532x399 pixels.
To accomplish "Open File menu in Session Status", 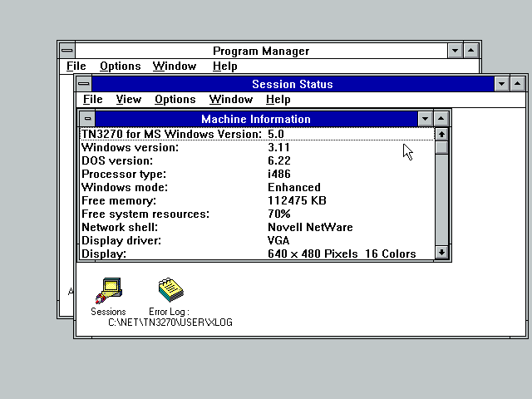I will click(92, 100).
